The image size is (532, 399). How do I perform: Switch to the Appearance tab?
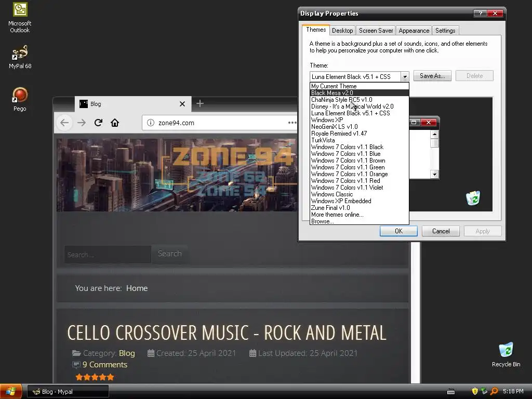[414, 31]
